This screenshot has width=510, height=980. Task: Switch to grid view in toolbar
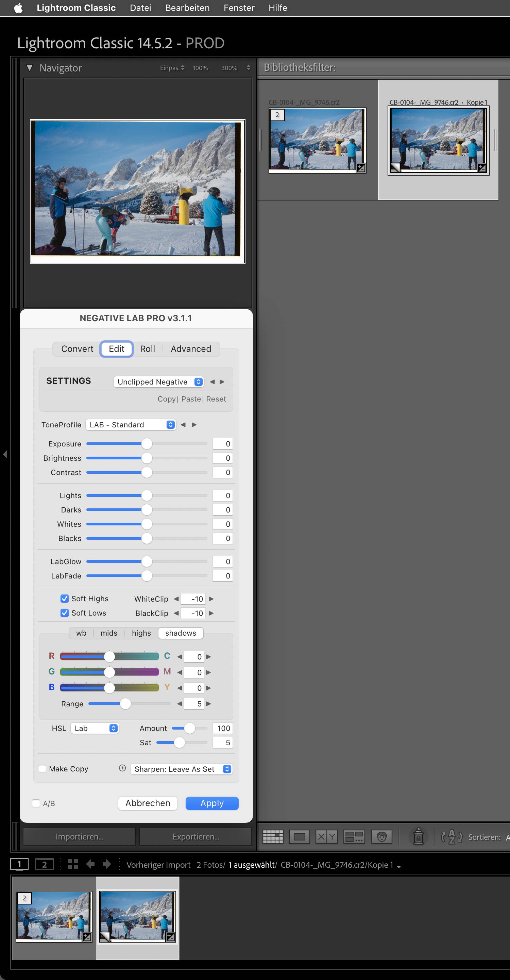(273, 837)
